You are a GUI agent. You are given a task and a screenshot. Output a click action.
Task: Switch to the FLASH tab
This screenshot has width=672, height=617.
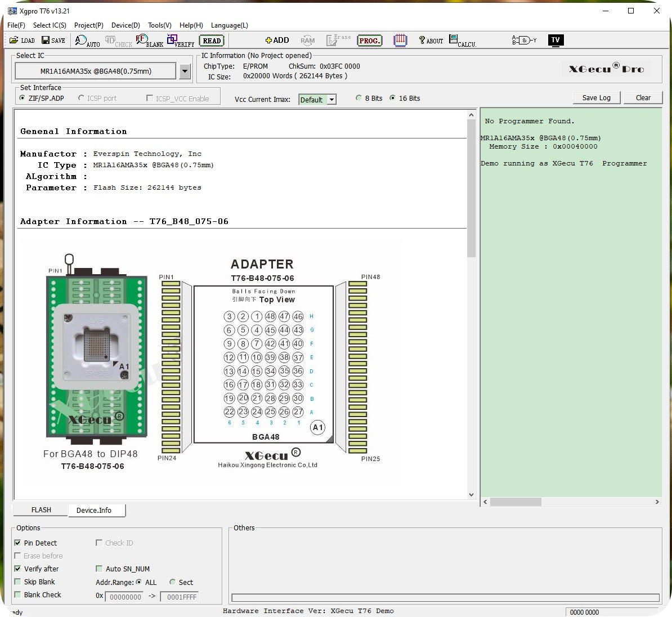point(41,510)
